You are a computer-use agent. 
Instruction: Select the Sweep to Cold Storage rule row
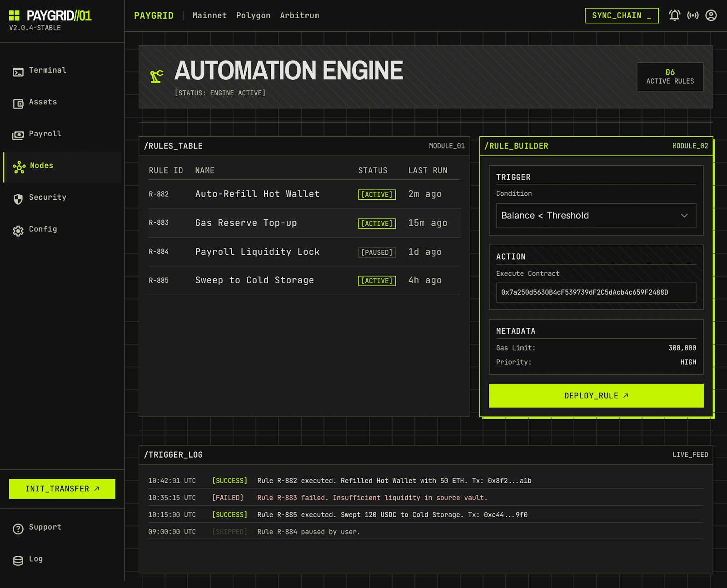(304, 281)
